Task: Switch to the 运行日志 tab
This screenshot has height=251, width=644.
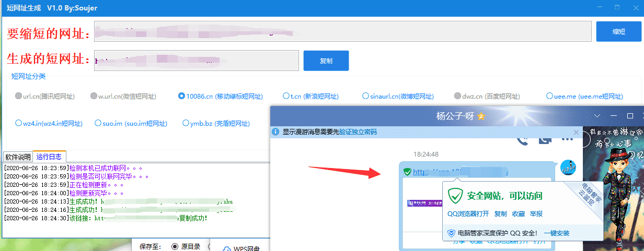Action: [x=49, y=157]
